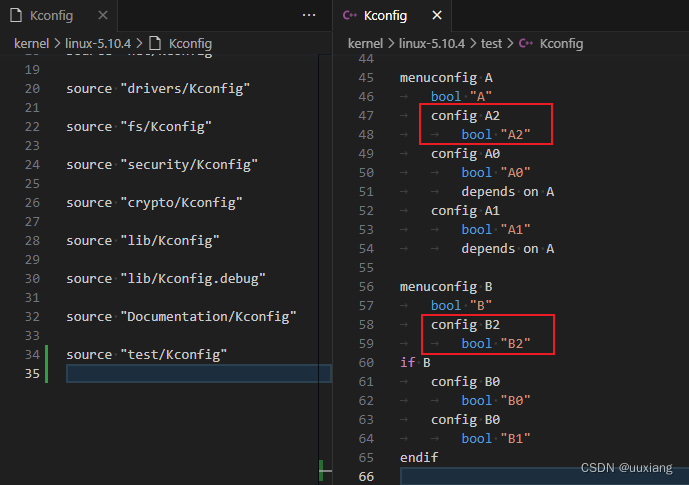Select 'kernel' in the right breadcrumb
The width and height of the screenshot is (689, 485).
coord(365,43)
